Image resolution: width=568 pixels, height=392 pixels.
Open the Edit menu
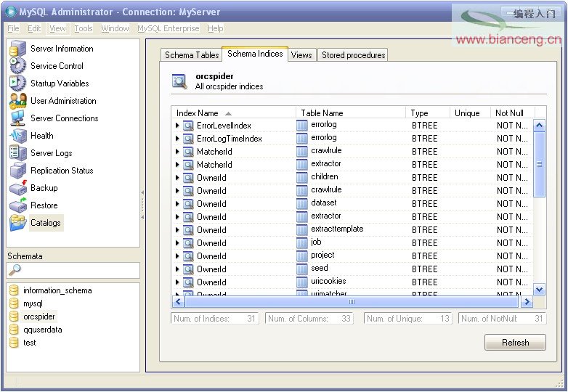34,28
